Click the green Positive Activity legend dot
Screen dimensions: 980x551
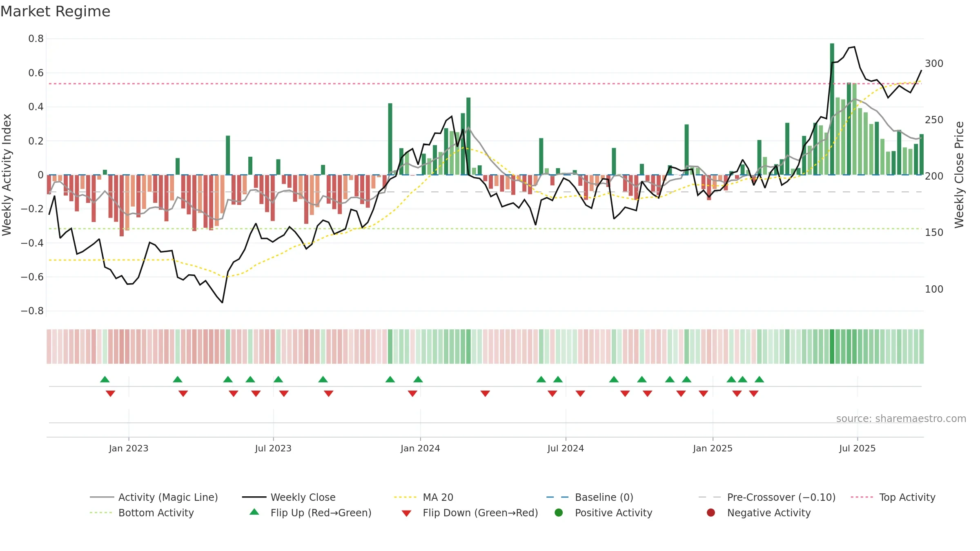click(559, 513)
